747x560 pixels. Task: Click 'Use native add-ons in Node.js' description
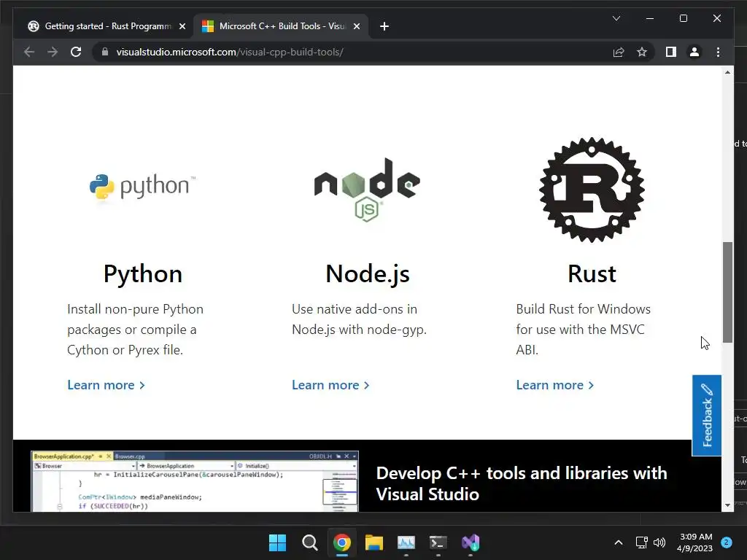359,319
